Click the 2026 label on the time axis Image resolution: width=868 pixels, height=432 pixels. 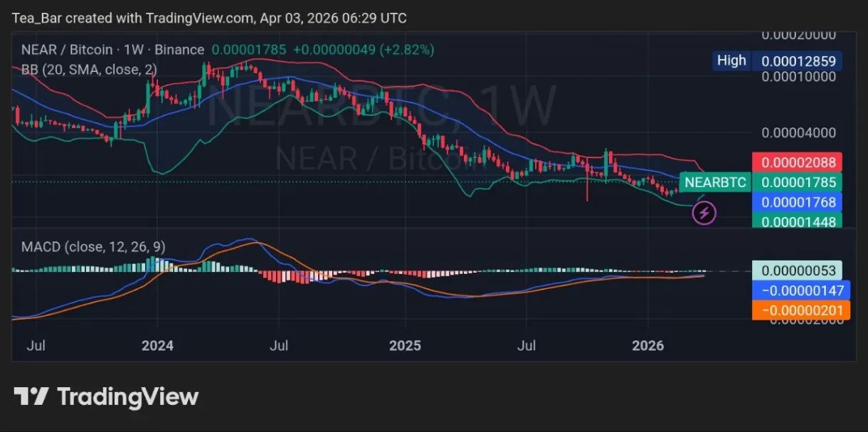pyautogui.click(x=648, y=346)
